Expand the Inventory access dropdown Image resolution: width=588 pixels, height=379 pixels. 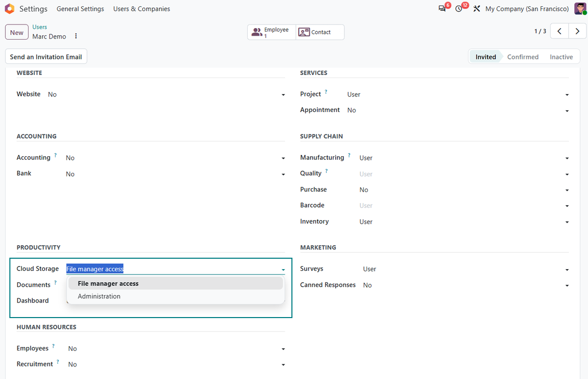pos(567,222)
